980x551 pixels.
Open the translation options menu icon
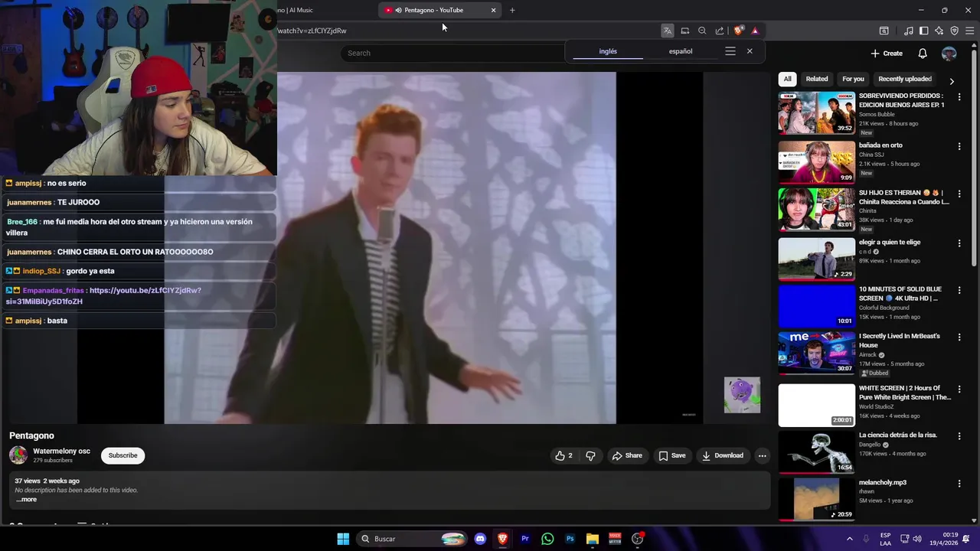pos(730,51)
